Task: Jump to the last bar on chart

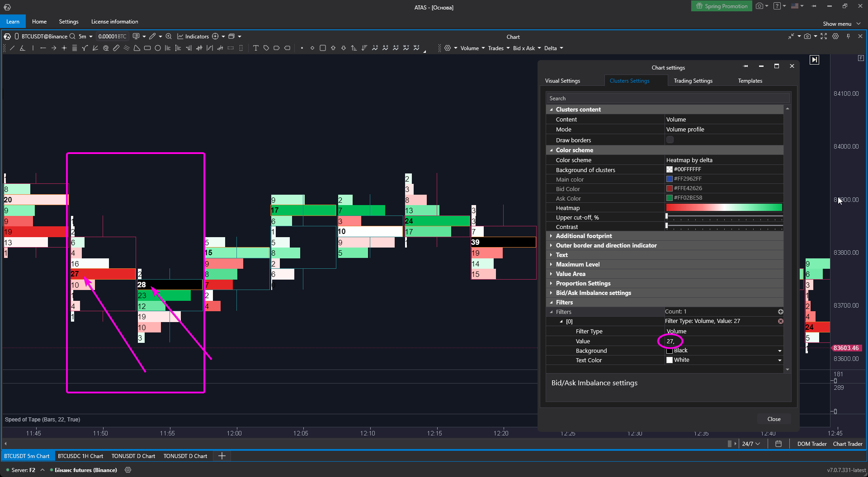Action: pyautogui.click(x=814, y=60)
